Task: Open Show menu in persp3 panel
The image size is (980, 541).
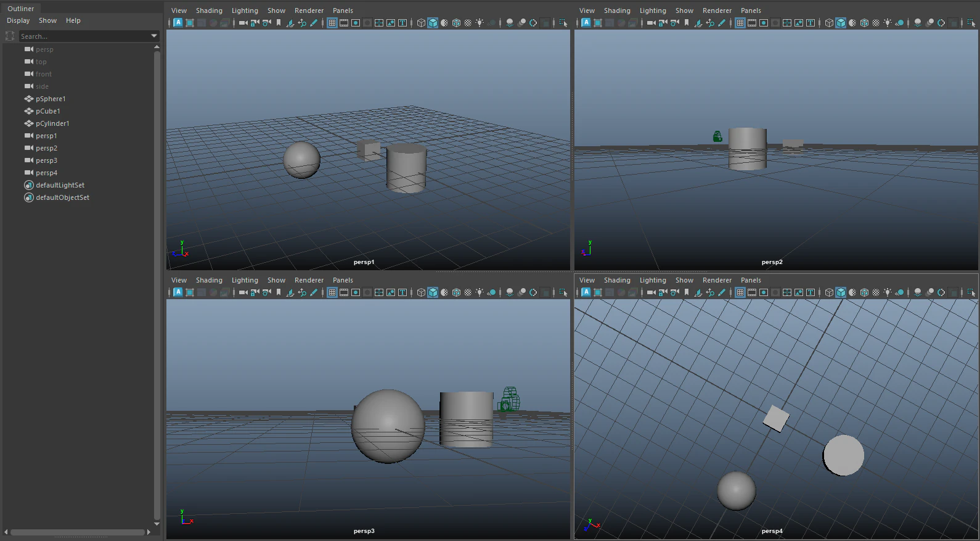Action: [x=276, y=280]
